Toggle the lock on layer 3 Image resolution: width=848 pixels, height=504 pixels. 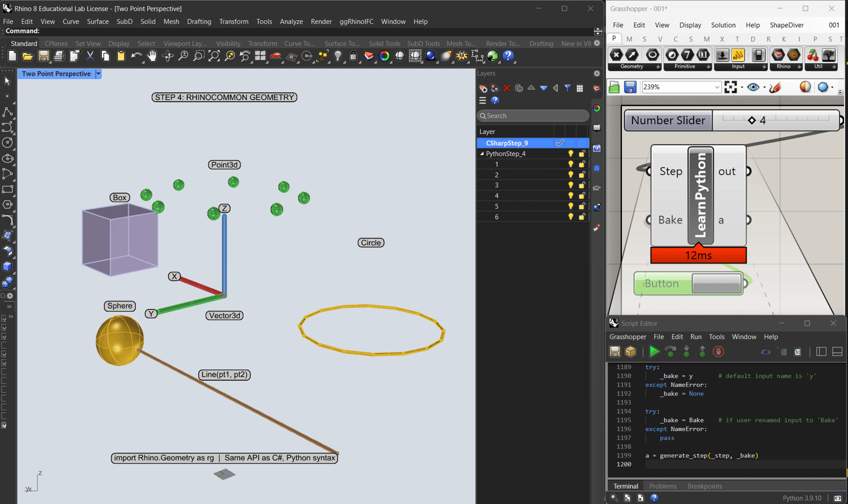pyautogui.click(x=582, y=185)
